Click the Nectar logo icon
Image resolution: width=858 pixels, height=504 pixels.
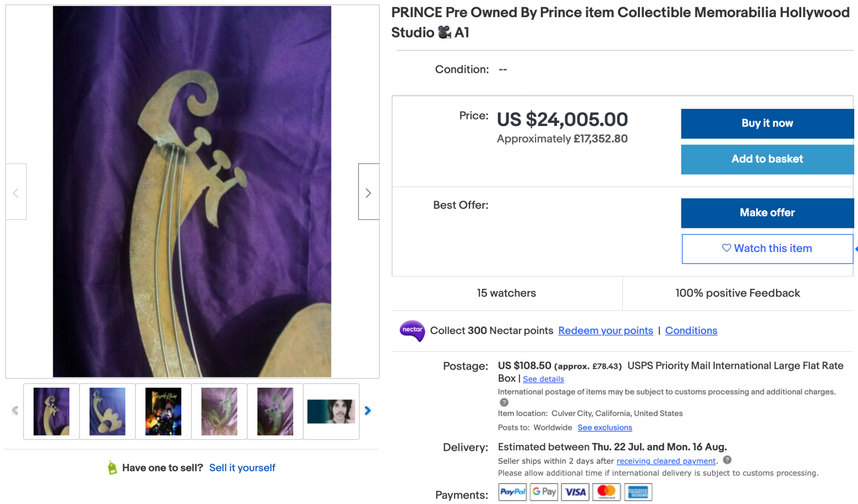click(x=412, y=330)
